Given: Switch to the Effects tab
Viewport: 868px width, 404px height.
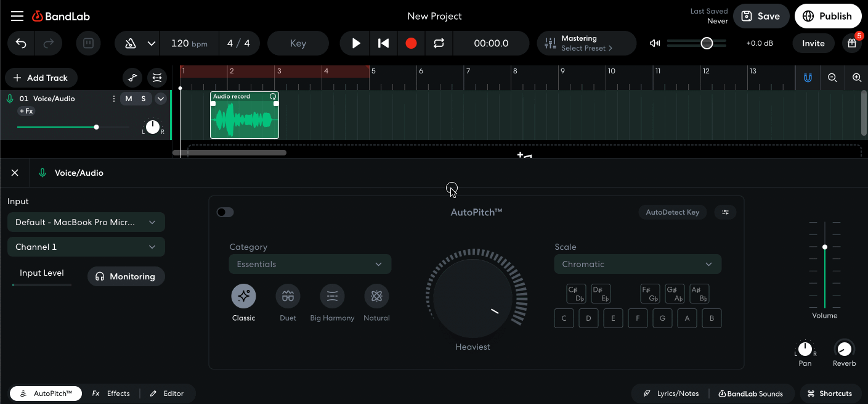Looking at the screenshot, I should [112, 394].
